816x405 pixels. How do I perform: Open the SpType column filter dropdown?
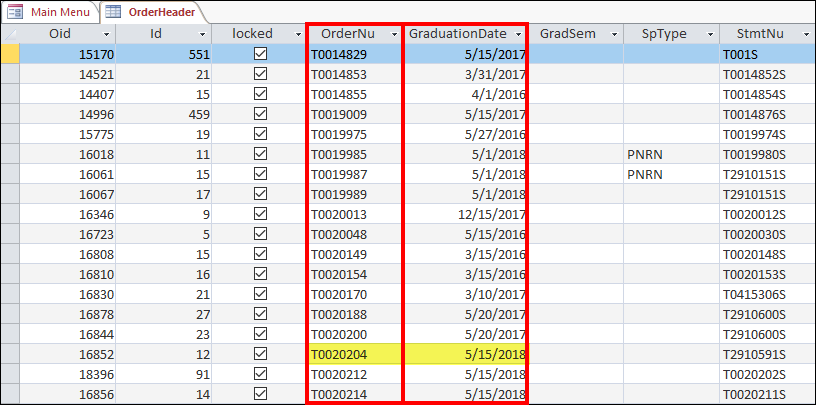[711, 34]
